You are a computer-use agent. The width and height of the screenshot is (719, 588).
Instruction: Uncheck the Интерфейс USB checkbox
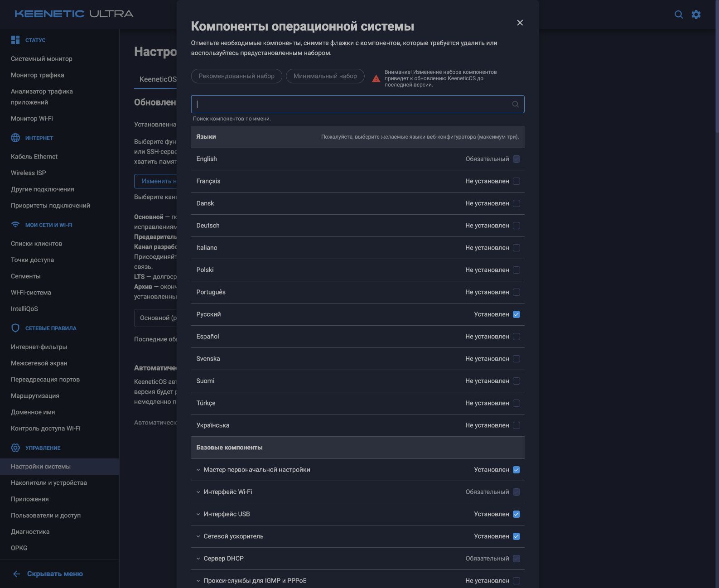(516, 514)
